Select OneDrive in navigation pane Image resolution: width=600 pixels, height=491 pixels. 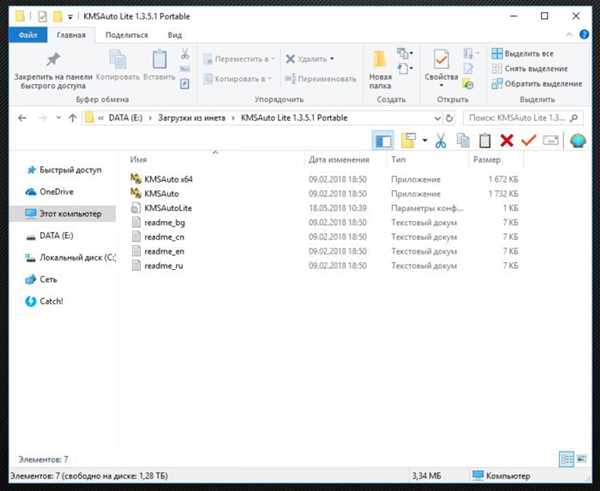[x=49, y=192]
